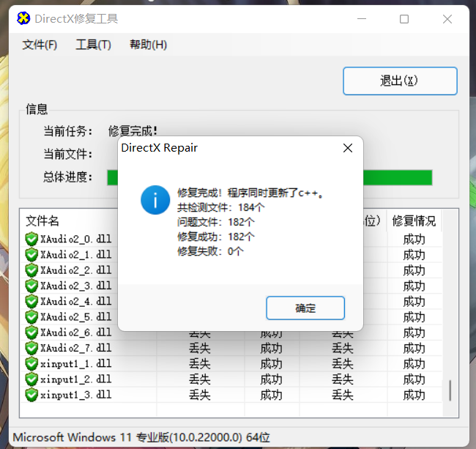Click green shield icon beside XAudio2_0.dll

[x=31, y=239]
